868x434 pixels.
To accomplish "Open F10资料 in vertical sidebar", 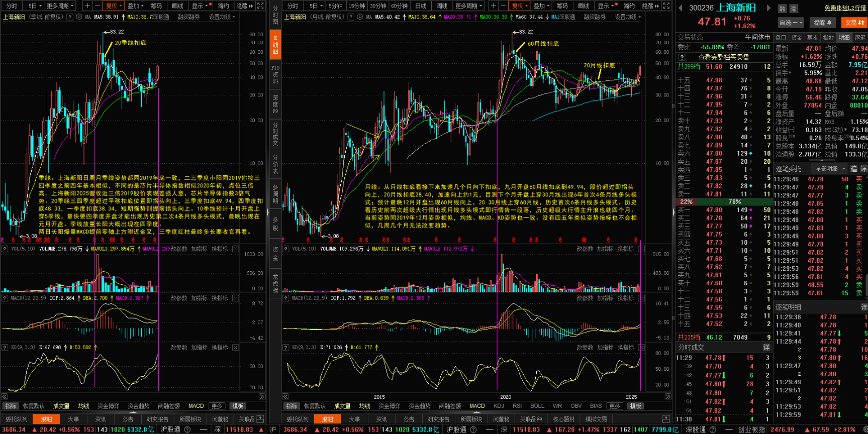I will click(275, 74).
